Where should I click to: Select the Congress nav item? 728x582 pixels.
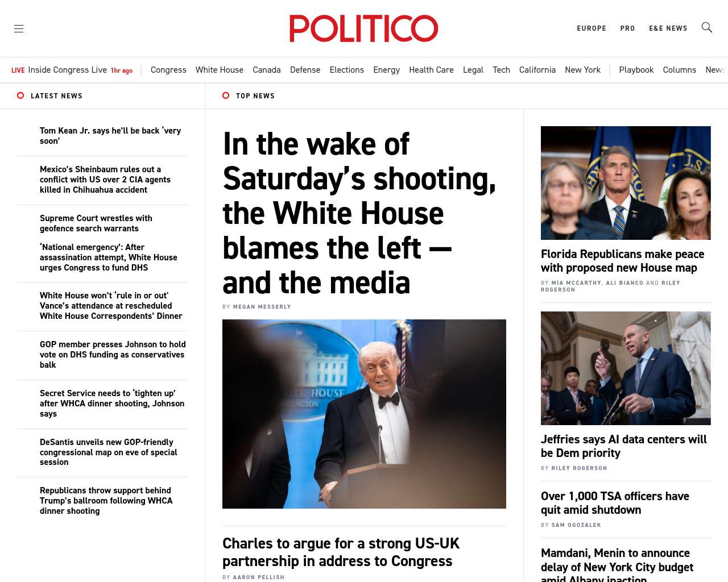(x=168, y=70)
